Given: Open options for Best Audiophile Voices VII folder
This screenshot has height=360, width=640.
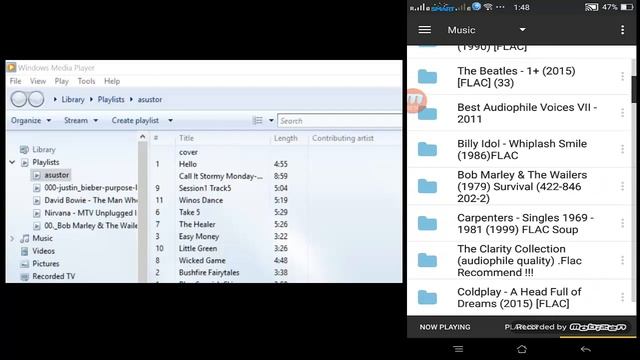Looking at the screenshot, I should point(622,113).
